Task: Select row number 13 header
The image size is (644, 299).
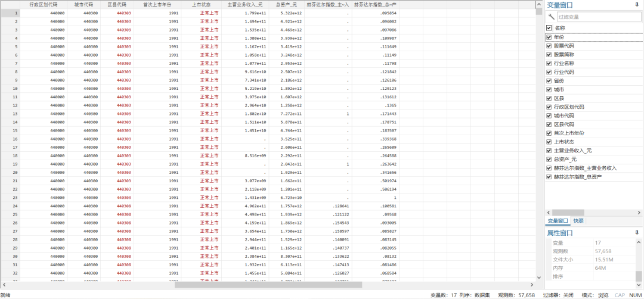Action: (10, 114)
